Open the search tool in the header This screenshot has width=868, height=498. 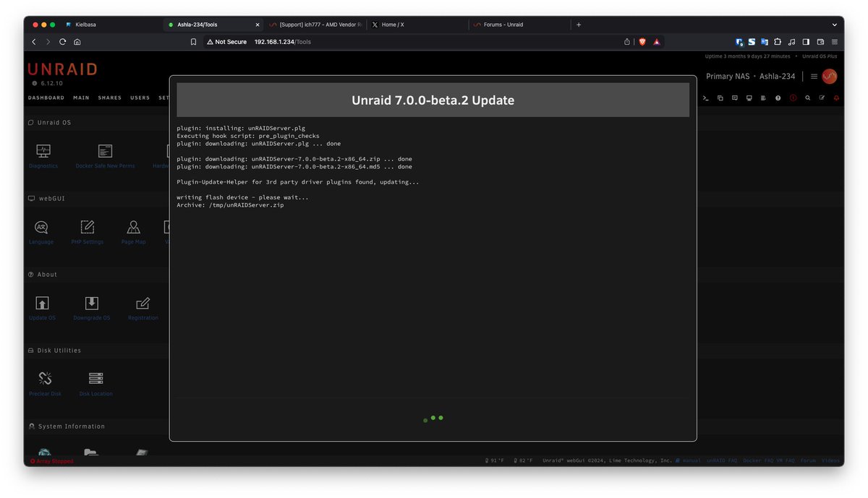808,98
